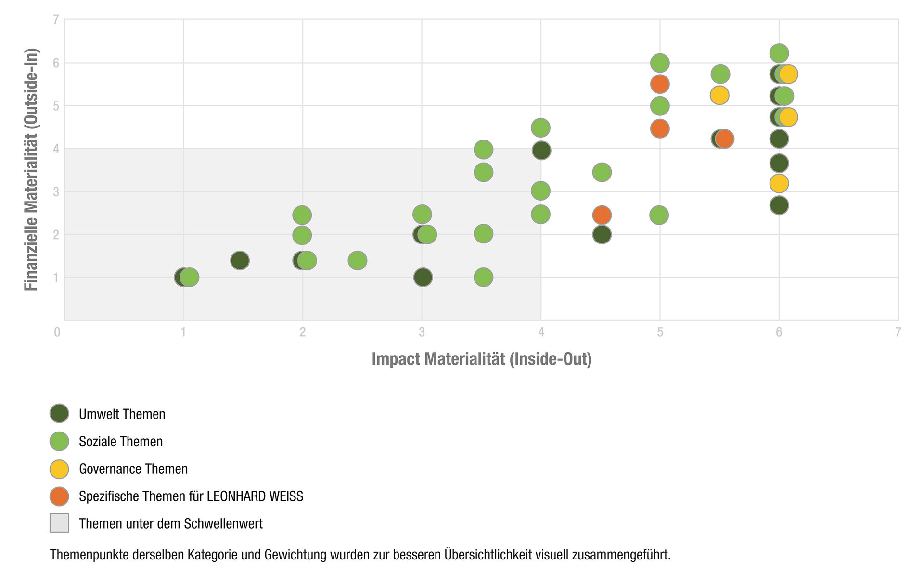Click the dark green point at impact 1.5
The image size is (924, 572).
pos(240,260)
